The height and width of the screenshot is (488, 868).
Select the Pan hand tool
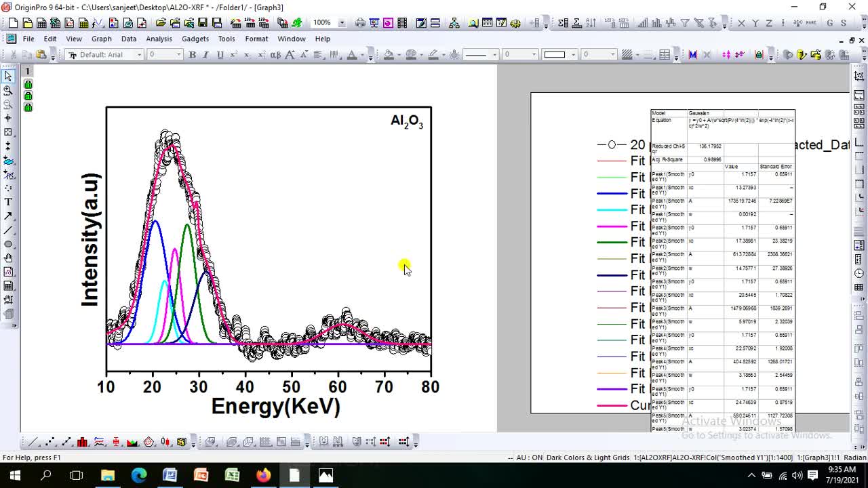tap(8, 258)
